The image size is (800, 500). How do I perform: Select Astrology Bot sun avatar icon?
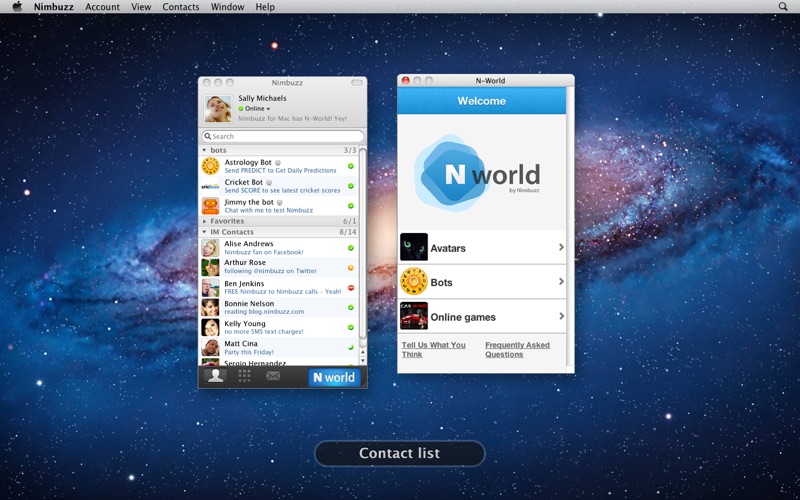click(x=210, y=166)
